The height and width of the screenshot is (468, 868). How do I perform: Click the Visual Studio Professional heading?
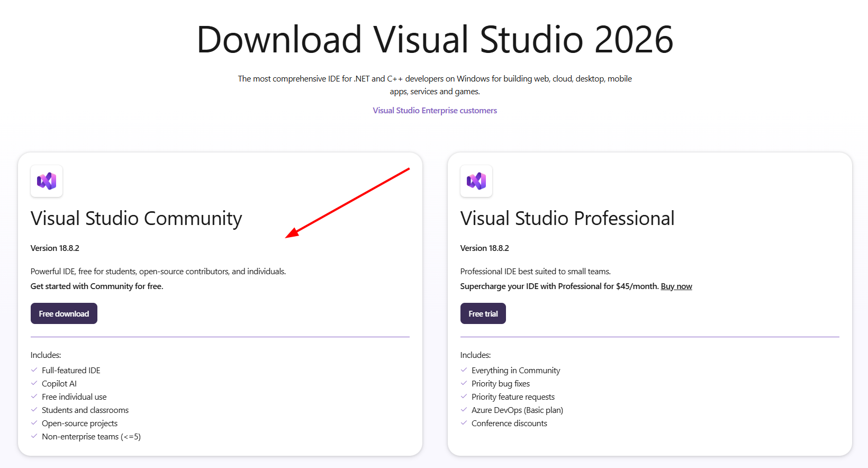[567, 218]
